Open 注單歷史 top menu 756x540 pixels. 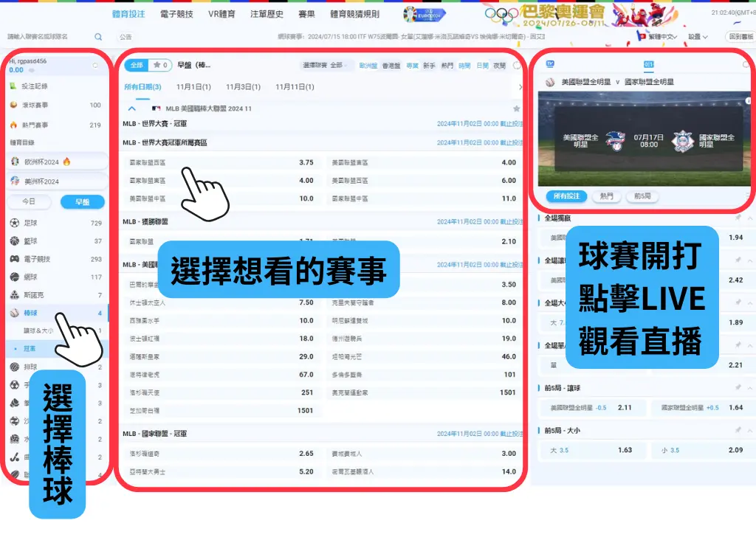267,14
